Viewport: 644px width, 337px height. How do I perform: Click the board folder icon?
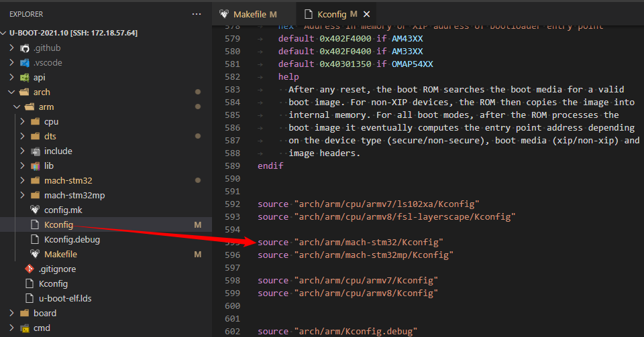tap(25, 314)
